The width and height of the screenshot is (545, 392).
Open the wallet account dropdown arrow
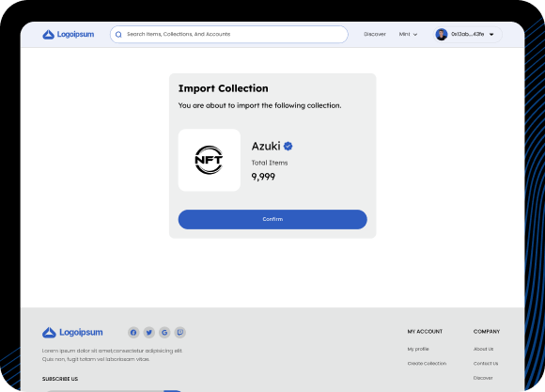click(x=491, y=35)
